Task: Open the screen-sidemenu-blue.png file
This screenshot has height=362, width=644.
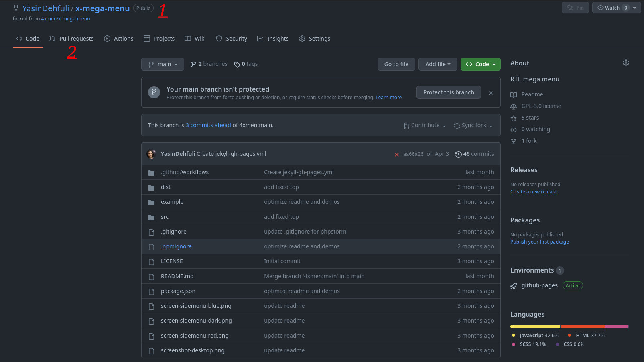Action: click(x=196, y=306)
